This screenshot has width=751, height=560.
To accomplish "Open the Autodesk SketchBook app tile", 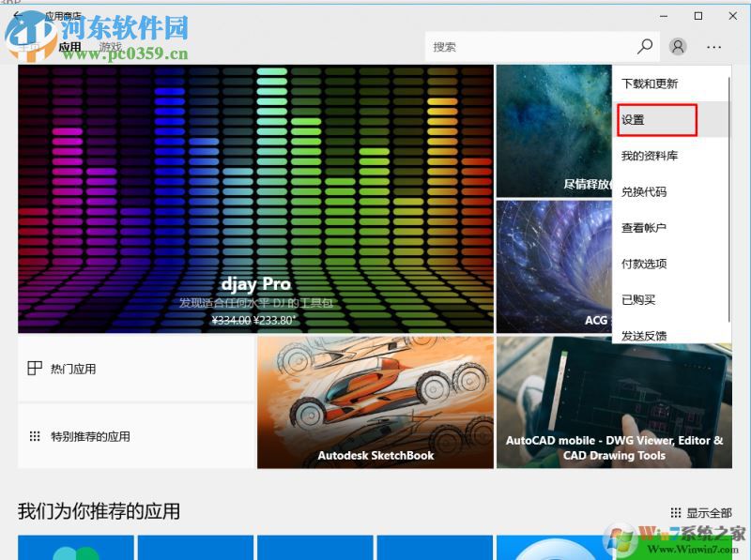I will [374, 401].
